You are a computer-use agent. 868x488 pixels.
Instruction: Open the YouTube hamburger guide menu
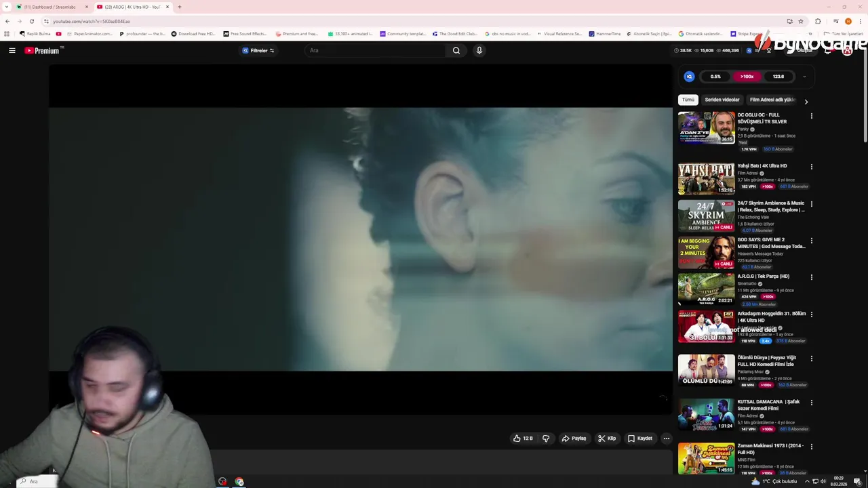[12, 50]
